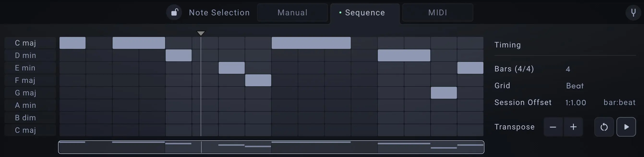The image size is (644, 157).
Task: Open the Bars (4/4) value 4
Action: 568,69
